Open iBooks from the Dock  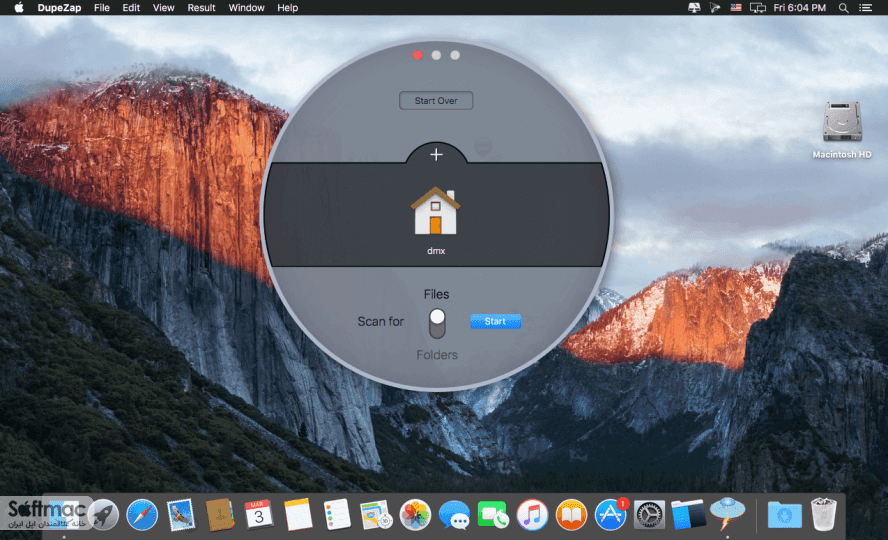571,515
